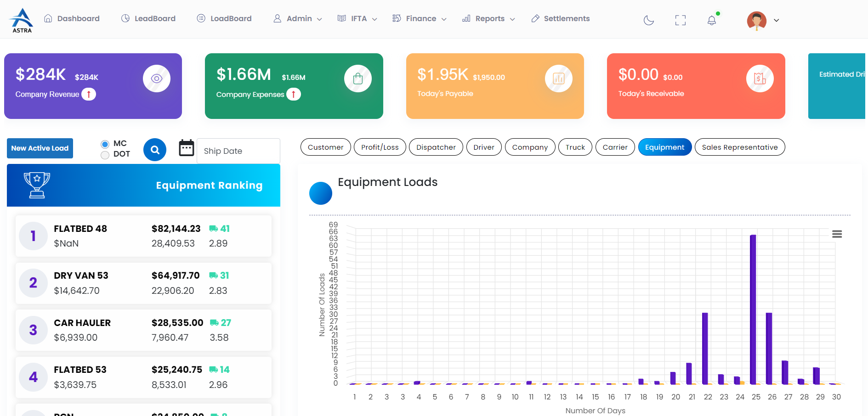Switch to Sales Representative tab

pos(740,147)
